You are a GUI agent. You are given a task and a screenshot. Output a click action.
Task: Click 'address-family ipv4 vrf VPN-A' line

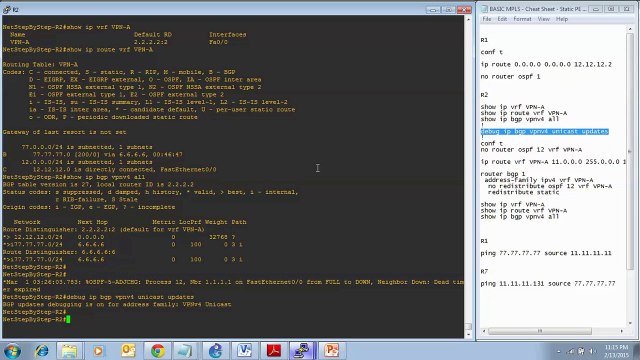pyautogui.click(x=539, y=180)
